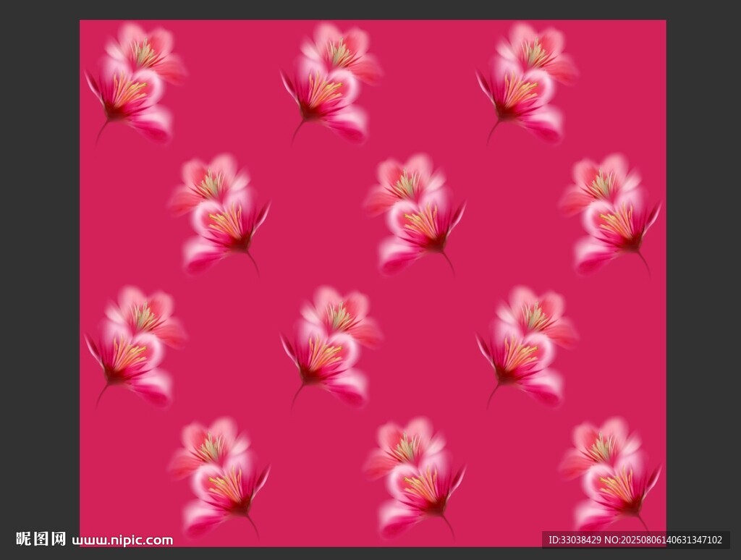Click the second-row middle flower
741x560 pixels.
[415, 213]
